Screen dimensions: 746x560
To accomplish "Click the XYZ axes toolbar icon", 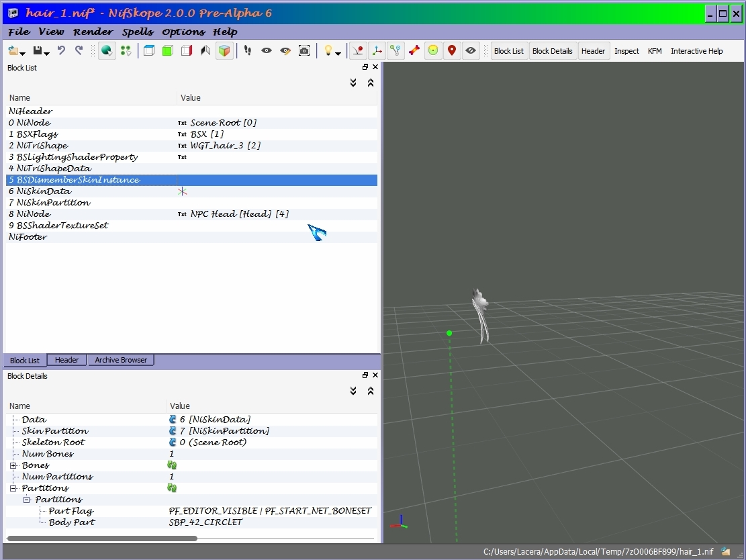I will pyautogui.click(x=377, y=50).
